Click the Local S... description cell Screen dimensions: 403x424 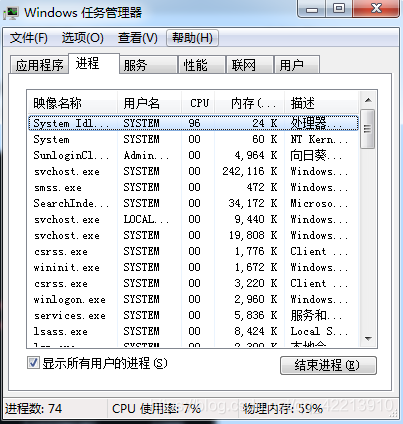pyautogui.click(x=319, y=331)
